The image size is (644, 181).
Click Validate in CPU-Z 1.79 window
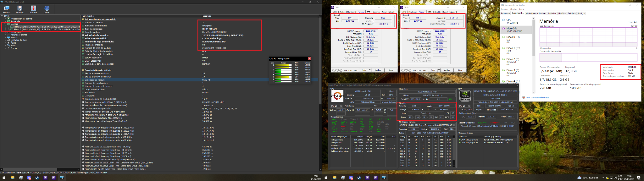coord(378,70)
